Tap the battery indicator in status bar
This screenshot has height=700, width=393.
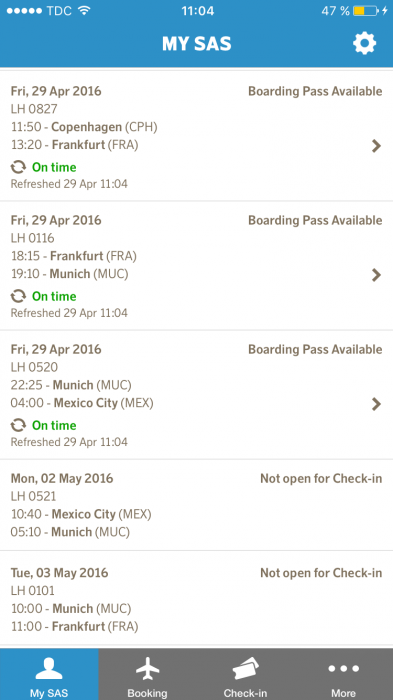point(365,11)
